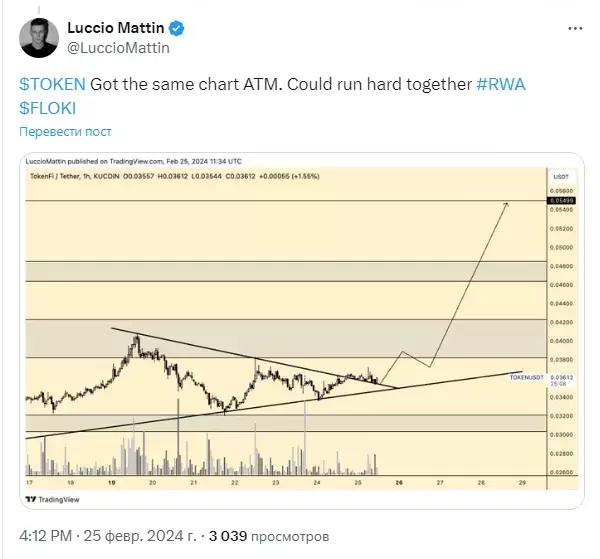
Task: Open the @LuccioMattin handle
Action: tap(119, 48)
